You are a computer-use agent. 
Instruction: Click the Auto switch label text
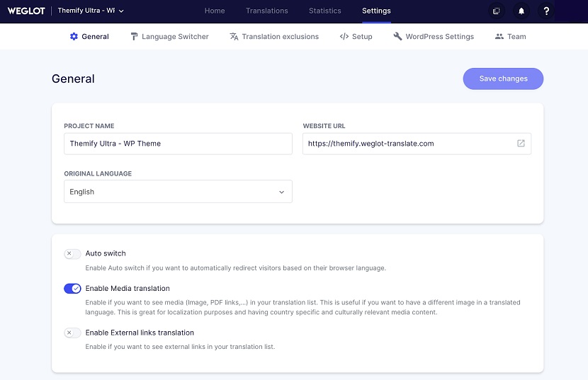[106, 253]
